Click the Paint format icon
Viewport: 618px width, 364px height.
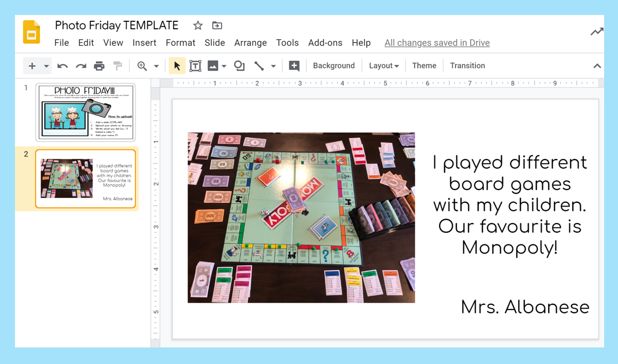pos(117,65)
